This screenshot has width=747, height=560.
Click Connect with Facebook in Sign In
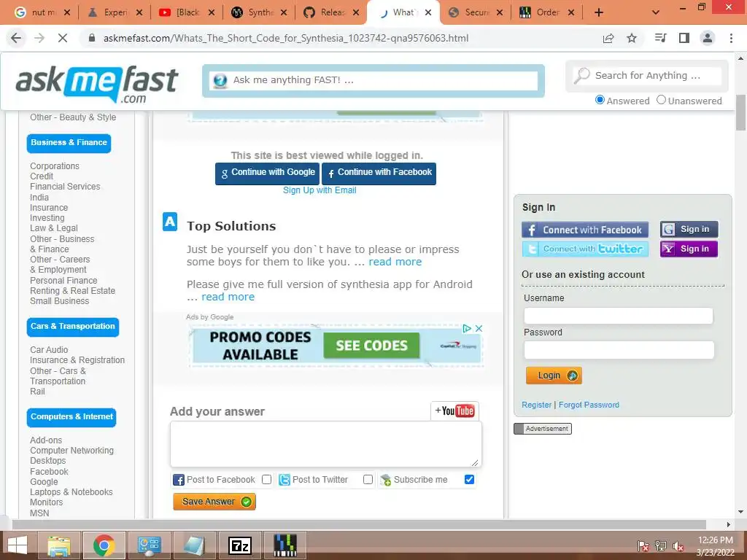click(x=585, y=230)
